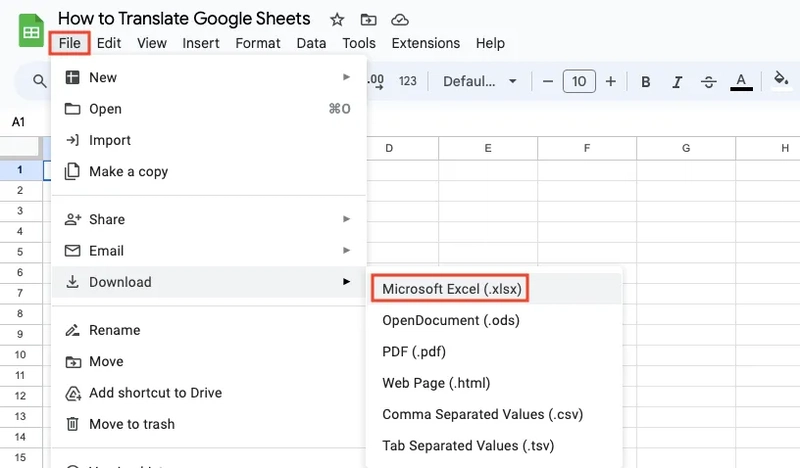The width and height of the screenshot is (800, 468).
Task: Click the Add shortcut Drive icon
Action: point(73,393)
